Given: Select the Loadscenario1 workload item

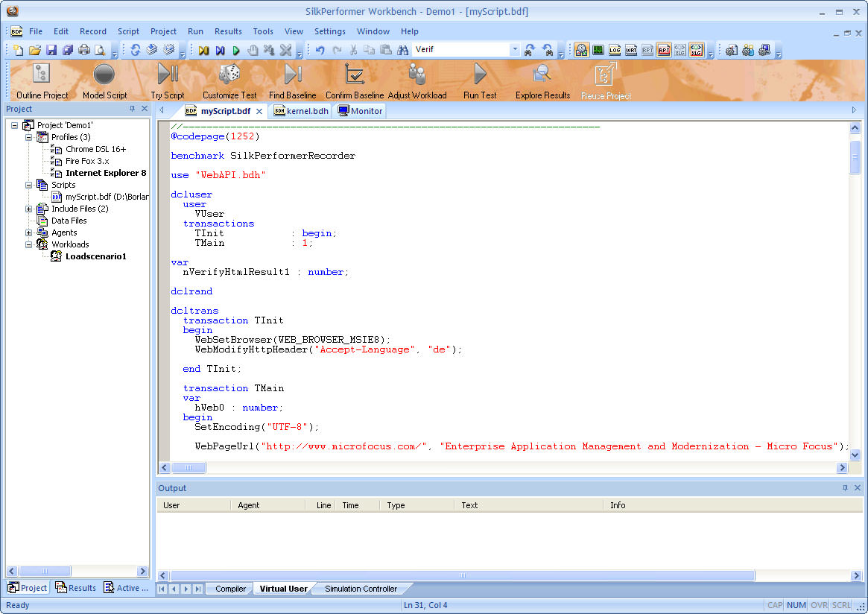Looking at the screenshot, I should 96,256.
